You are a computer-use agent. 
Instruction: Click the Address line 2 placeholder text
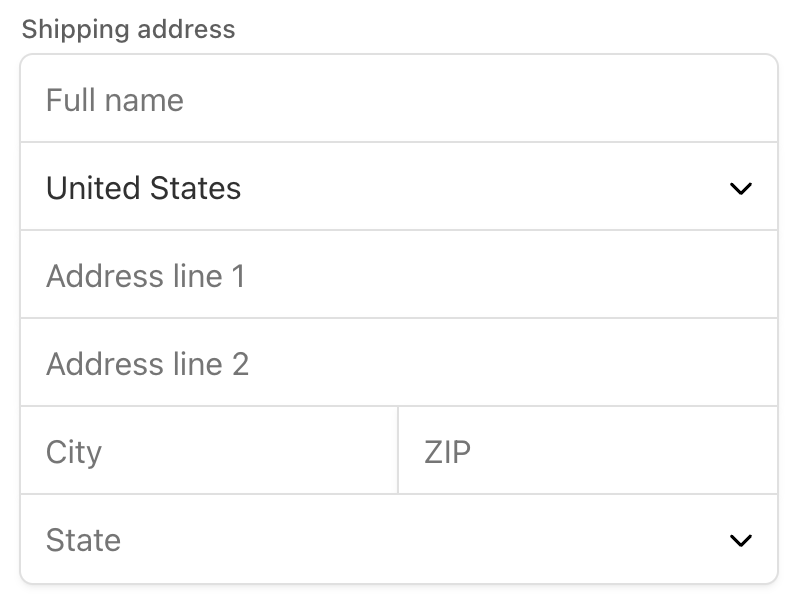point(147,364)
